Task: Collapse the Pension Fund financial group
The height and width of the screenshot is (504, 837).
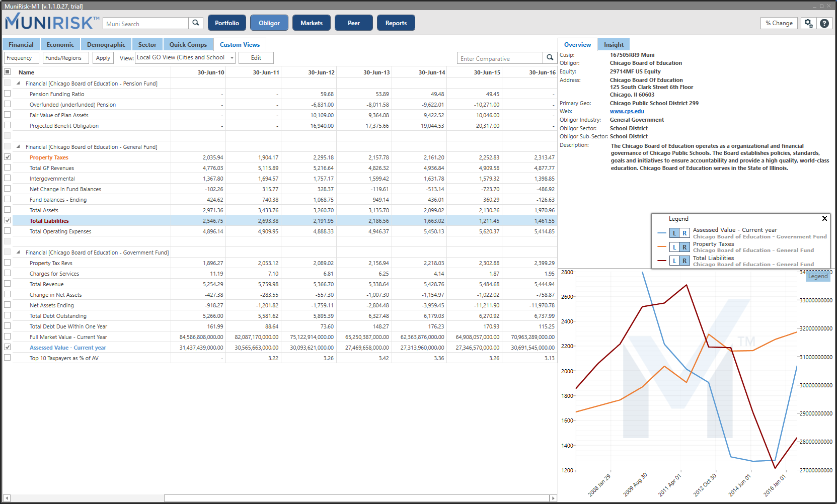Action: (x=19, y=83)
